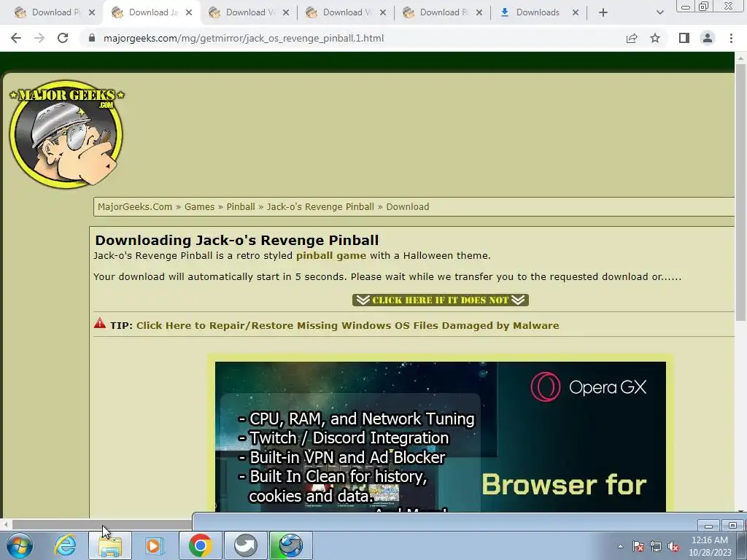
Task: Click the horizontal scrollbar thumb
Action: pyautogui.click(x=101, y=525)
